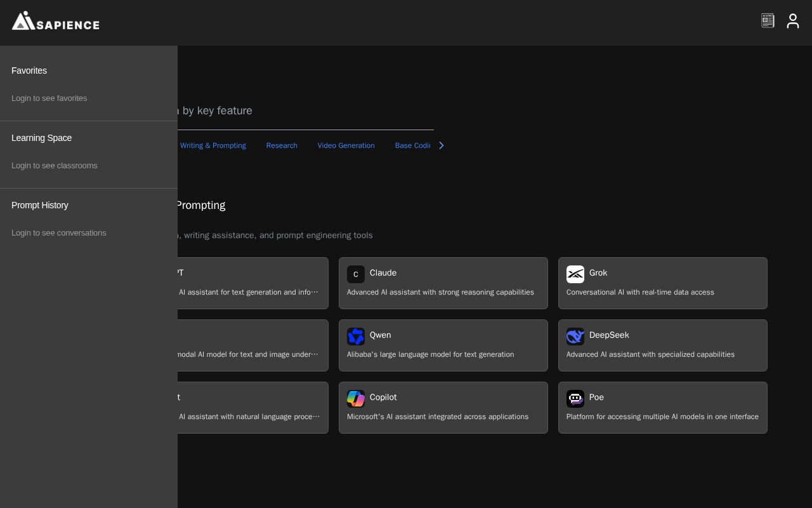The image size is (812, 508).
Task: Click 'Advanced AI assistant with specialized capabilities' text
Action: click(x=650, y=354)
